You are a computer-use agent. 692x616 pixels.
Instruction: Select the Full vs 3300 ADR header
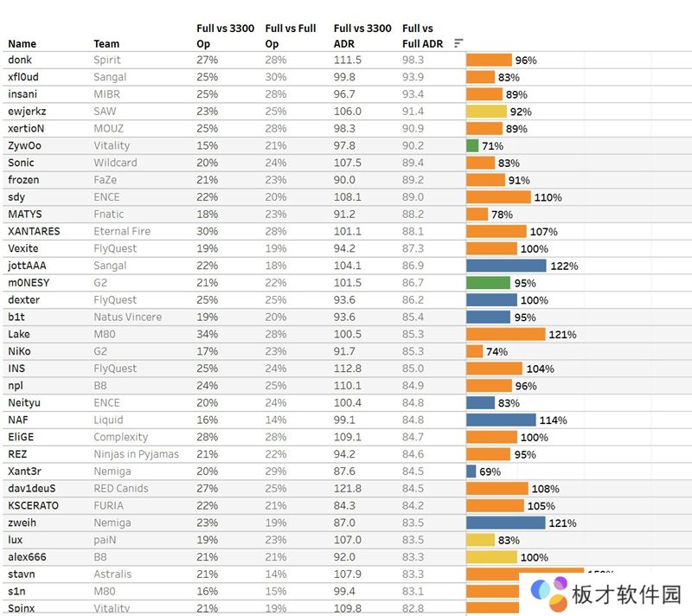point(362,35)
